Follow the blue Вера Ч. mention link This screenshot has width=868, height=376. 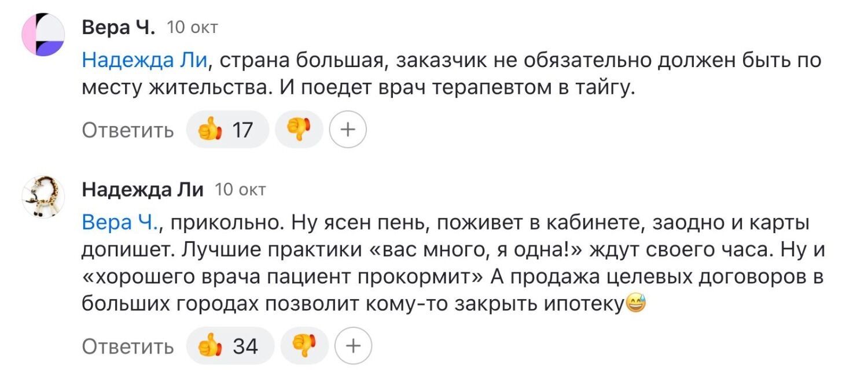(120, 222)
